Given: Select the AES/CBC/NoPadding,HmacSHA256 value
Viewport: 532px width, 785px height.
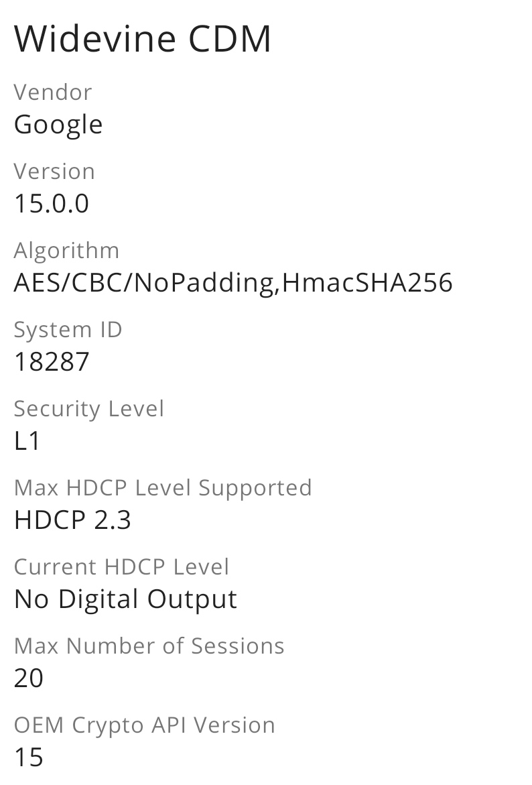Looking at the screenshot, I should pyautogui.click(x=233, y=283).
